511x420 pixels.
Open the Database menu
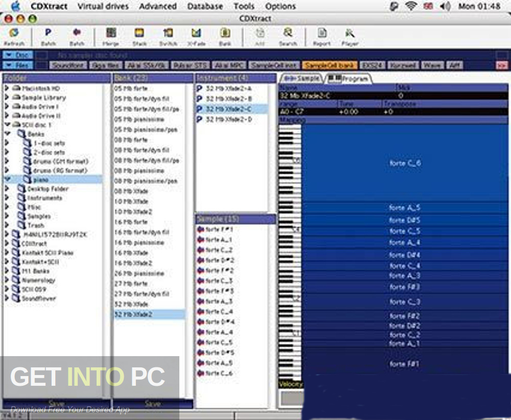point(205,6)
